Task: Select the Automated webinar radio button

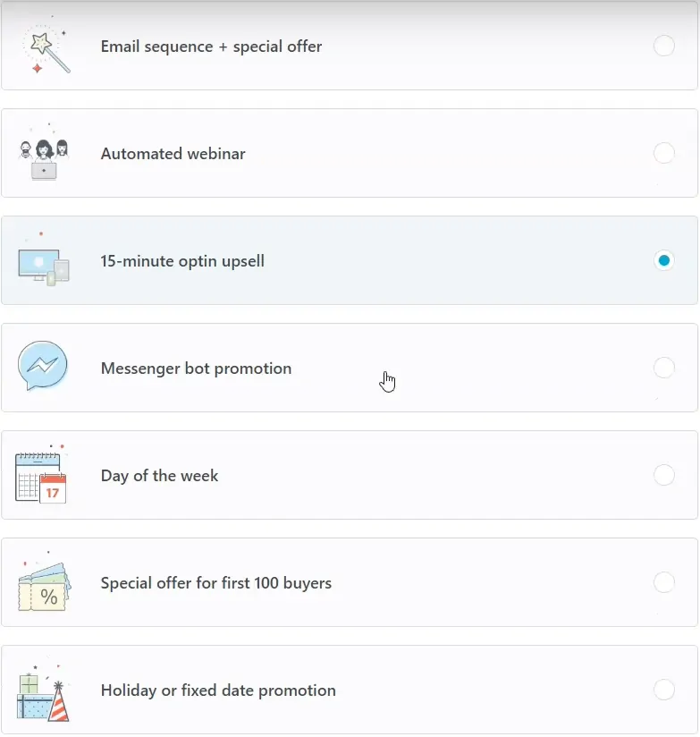Action: click(x=664, y=153)
